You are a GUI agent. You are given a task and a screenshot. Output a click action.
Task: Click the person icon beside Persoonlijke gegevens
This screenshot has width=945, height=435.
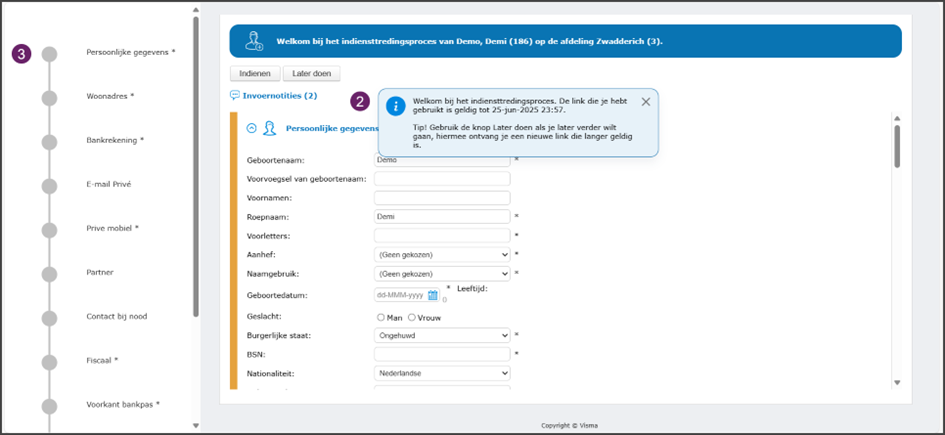(x=270, y=128)
